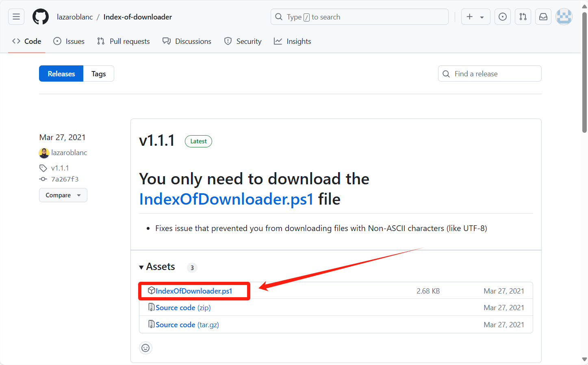Click lazaroblanc's author avatar
Viewport: 588px width, 365px height.
coord(44,153)
